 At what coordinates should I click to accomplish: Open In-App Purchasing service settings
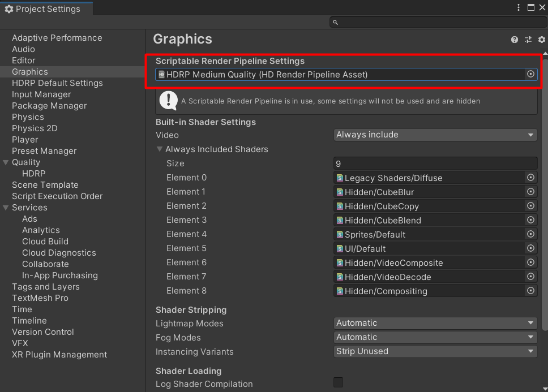(60, 275)
